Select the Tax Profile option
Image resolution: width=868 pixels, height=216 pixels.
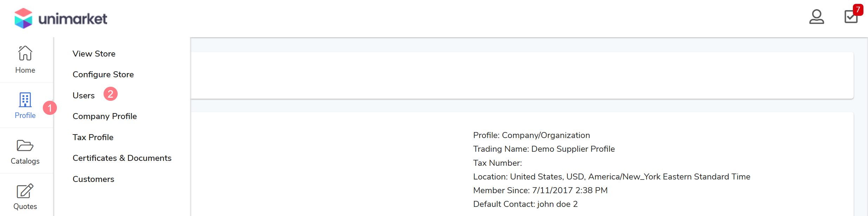tap(93, 137)
